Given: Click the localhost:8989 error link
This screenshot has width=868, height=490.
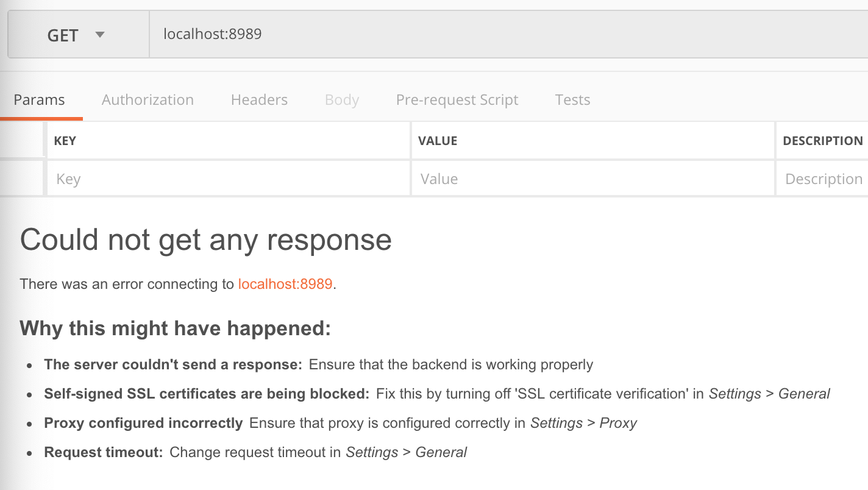Looking at the screenshot, I should (x=285, y=284).
